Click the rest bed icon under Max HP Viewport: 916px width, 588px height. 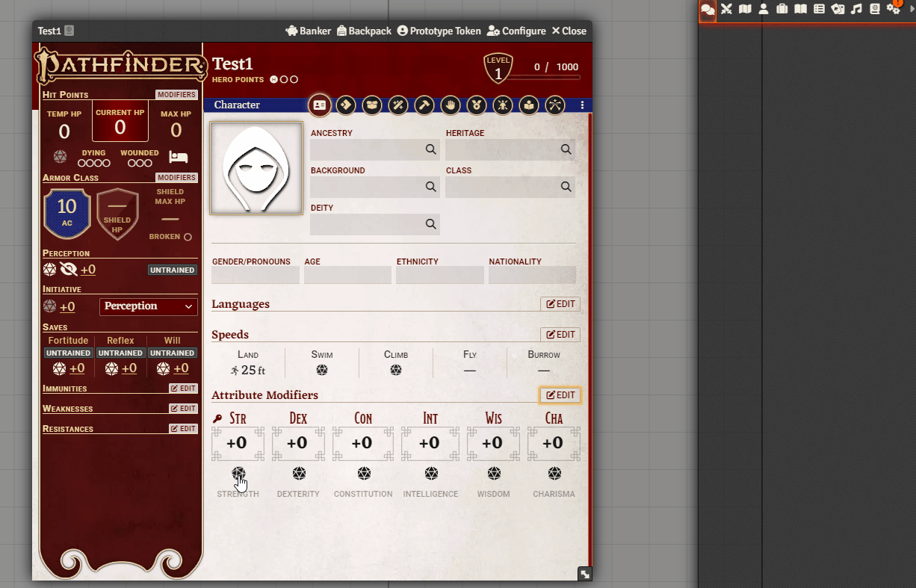tap(178, 157)
